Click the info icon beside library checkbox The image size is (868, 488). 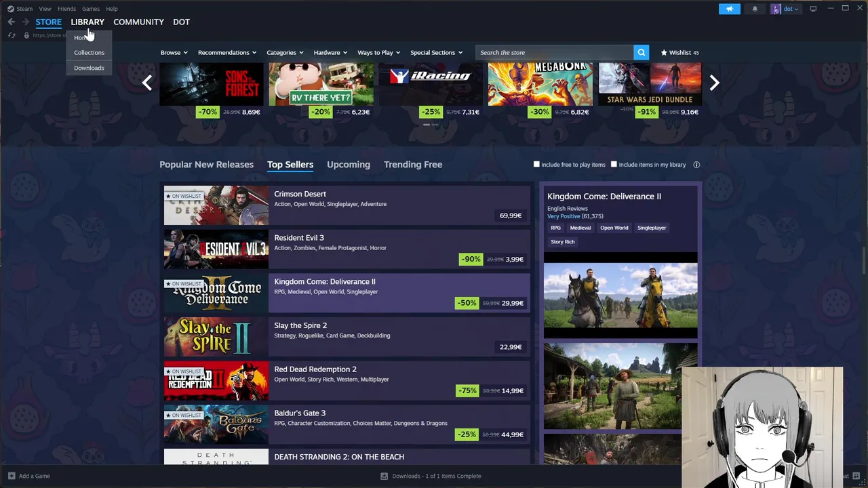696,165
